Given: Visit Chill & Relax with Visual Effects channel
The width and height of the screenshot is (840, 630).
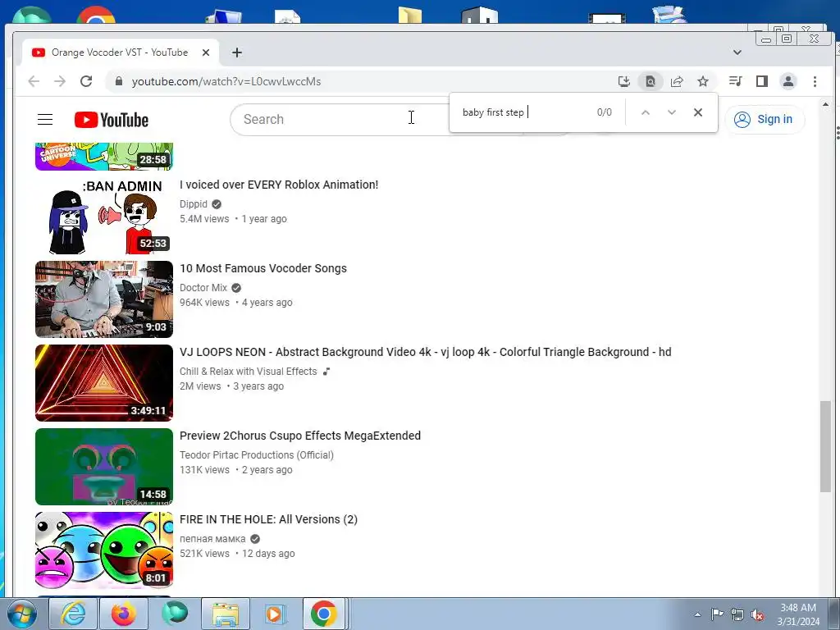Looking at the screenshot, I should (248, 372).
